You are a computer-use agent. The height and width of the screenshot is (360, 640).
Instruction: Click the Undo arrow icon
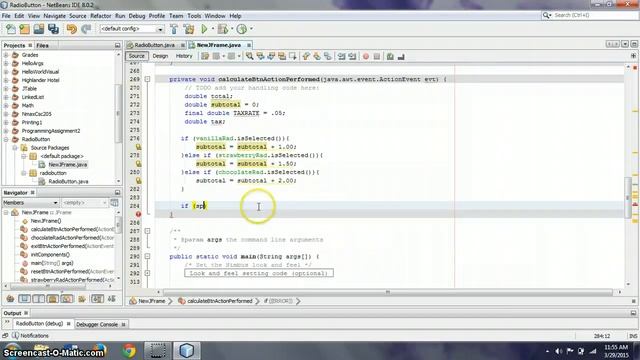coord(72,29)
